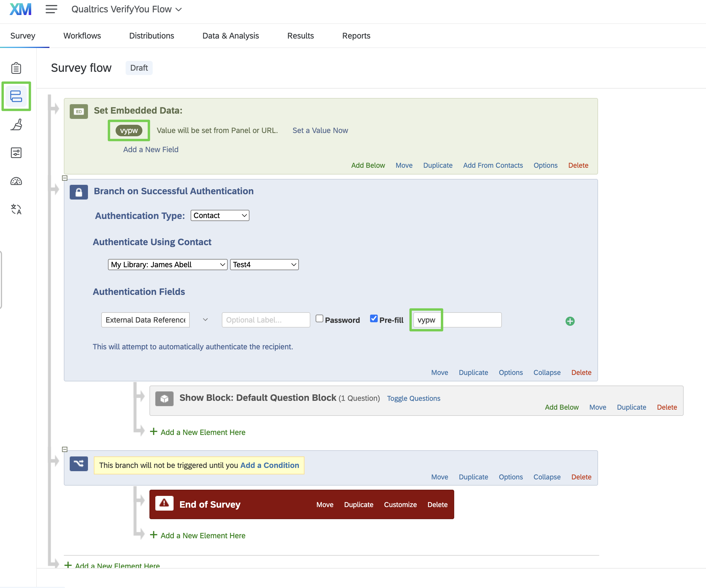Open the Authentication Type Contact dropdown
The width and height of the screenshot is (706, 588).
(x=220, y=215)
